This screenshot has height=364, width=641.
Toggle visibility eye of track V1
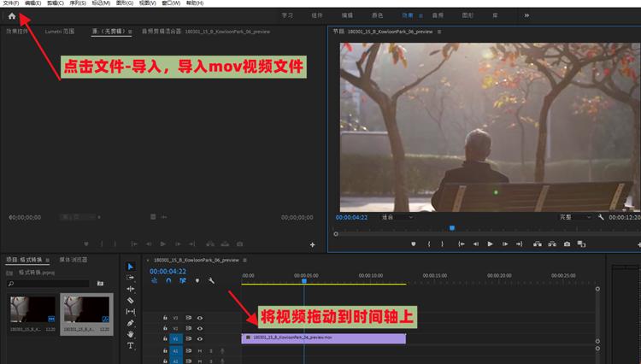(200, 338)
